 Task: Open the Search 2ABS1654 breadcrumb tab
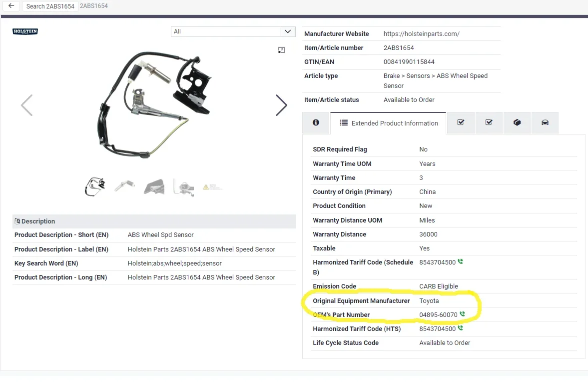(50, 6)
